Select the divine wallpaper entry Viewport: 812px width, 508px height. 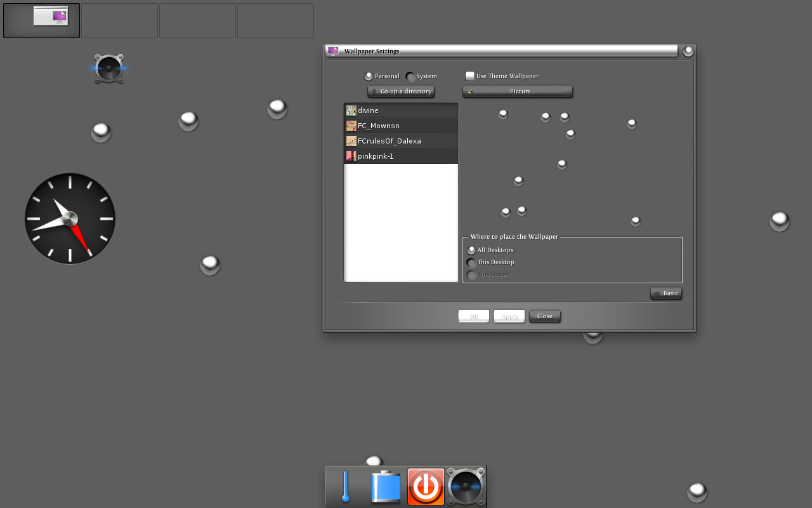pos(401,110)
